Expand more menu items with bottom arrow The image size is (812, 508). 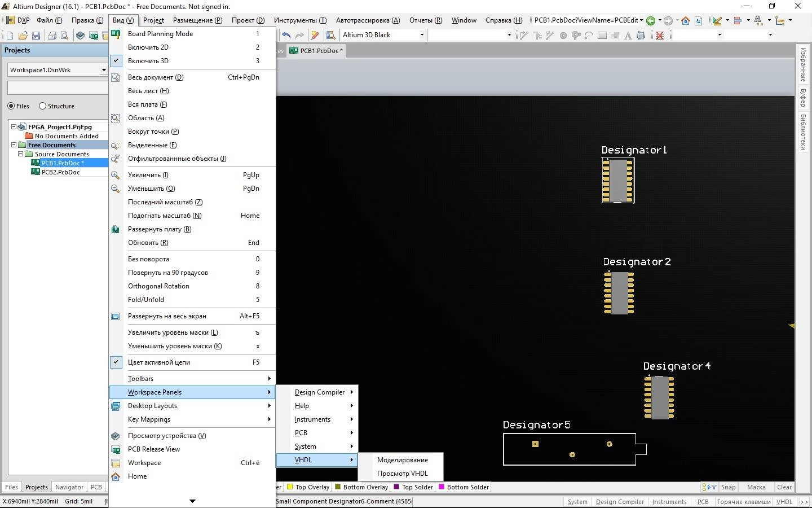click(x=192, y=501)
